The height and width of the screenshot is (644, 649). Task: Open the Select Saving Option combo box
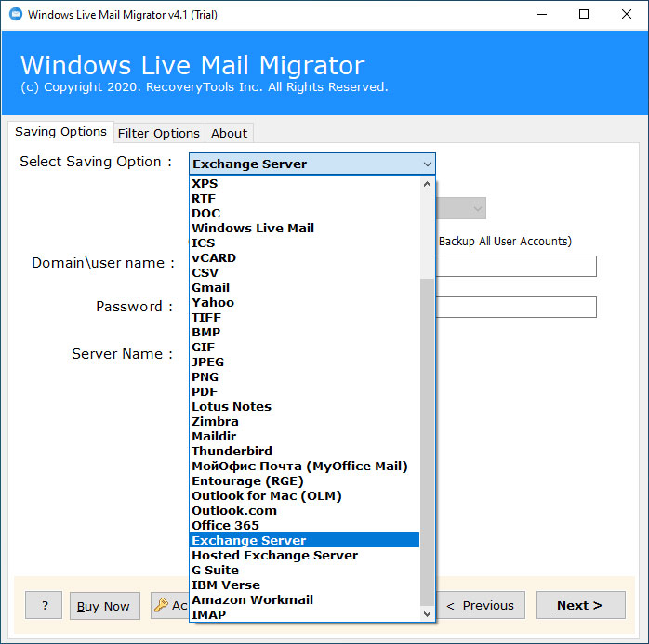click(312, 164)
